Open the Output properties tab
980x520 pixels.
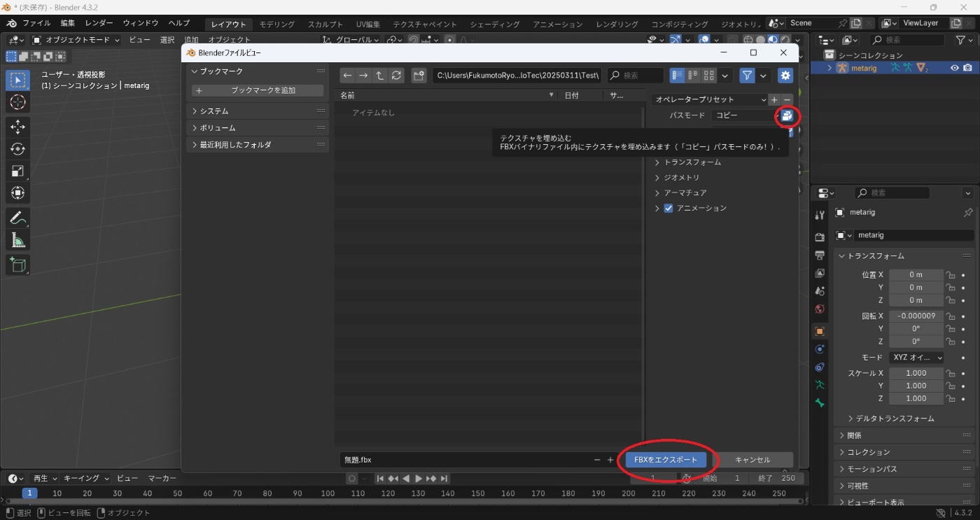coord(820,255)
